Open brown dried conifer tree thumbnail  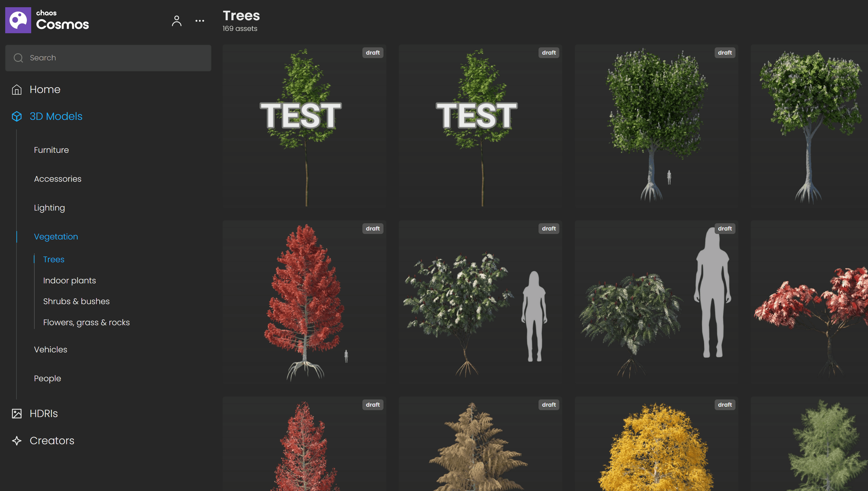(480, 444)
